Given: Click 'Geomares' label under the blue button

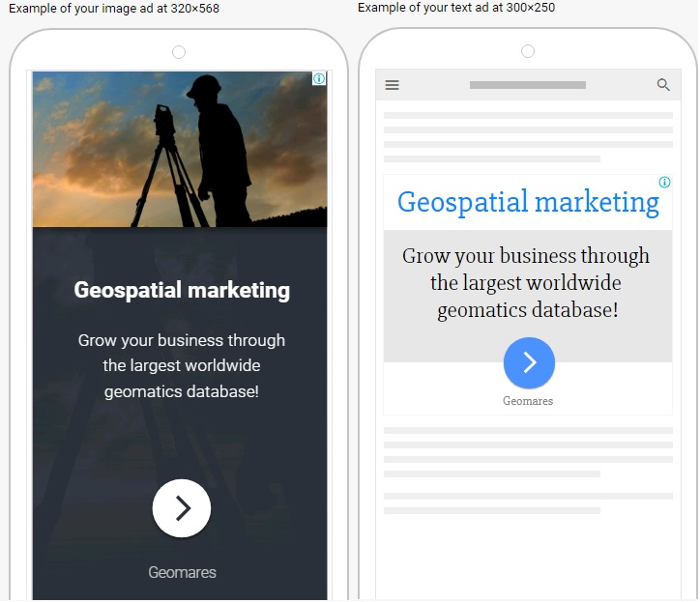Looking at the screenshot, I should (528, 401).
